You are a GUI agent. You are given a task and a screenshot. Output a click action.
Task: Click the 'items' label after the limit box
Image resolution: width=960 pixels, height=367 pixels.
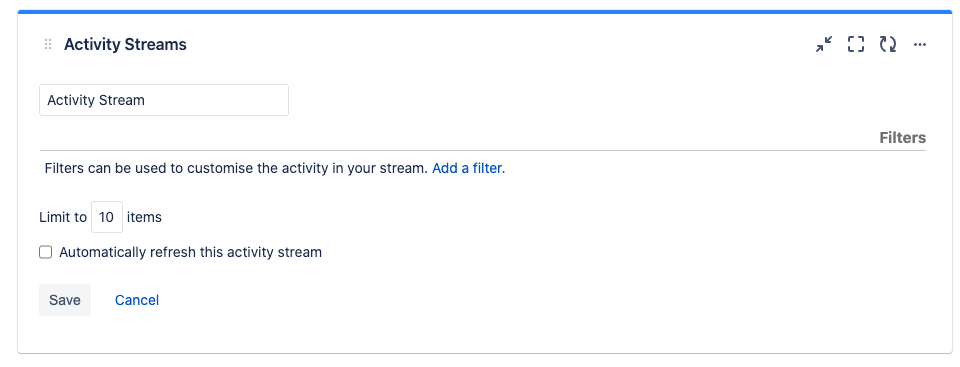click(x=144, y=217)
